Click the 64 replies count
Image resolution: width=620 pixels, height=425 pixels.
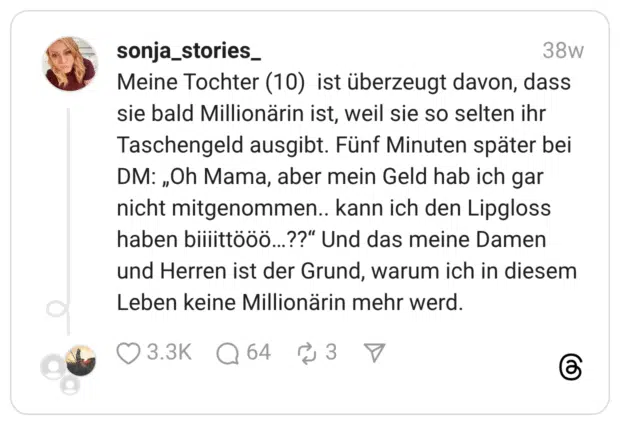click(x=258, y=353)
